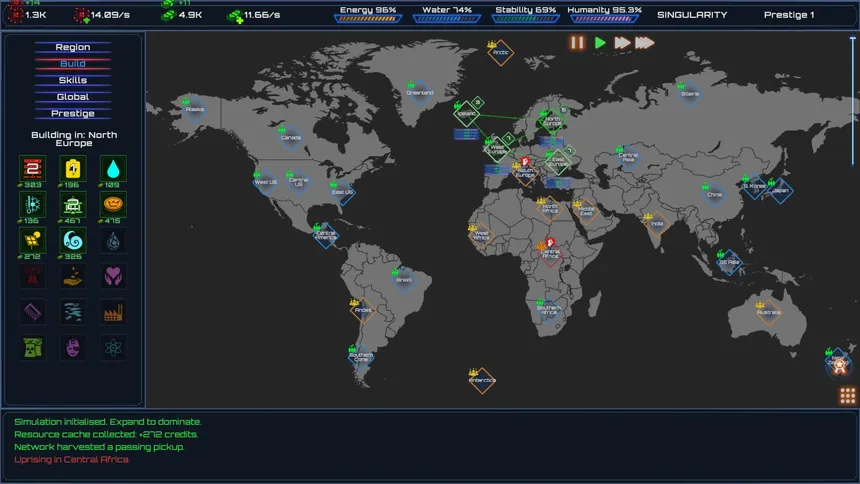This screenshot has width=860, height=484.
Task: Select the server building costing 303
Action: (x=32, y=169)
